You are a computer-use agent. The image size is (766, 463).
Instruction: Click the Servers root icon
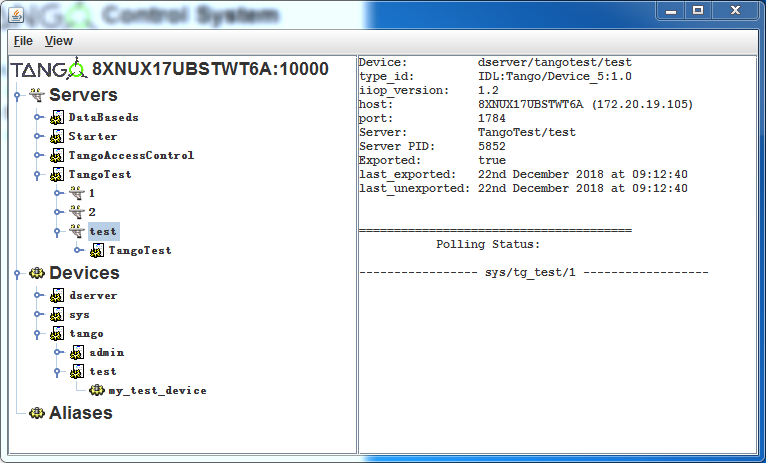37,95
